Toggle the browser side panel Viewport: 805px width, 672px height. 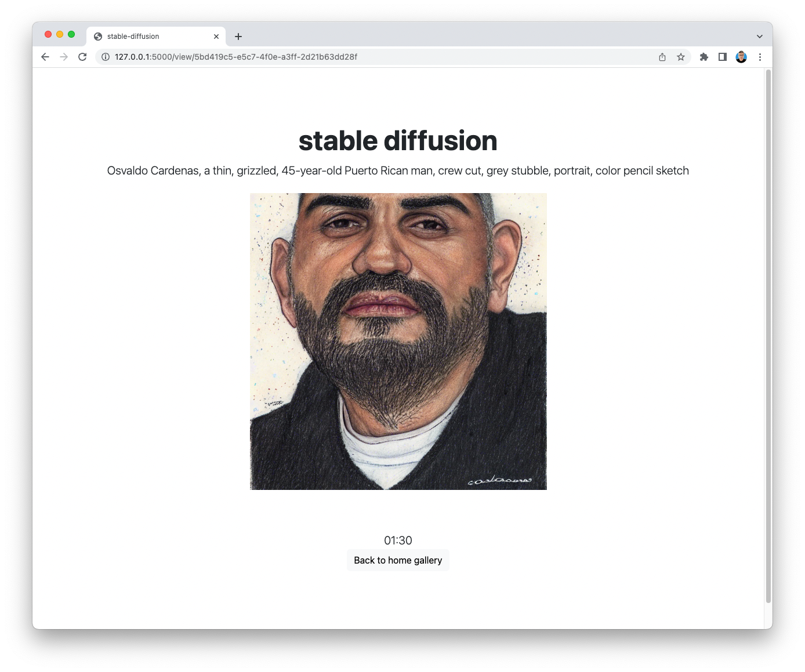click(723, 57)
